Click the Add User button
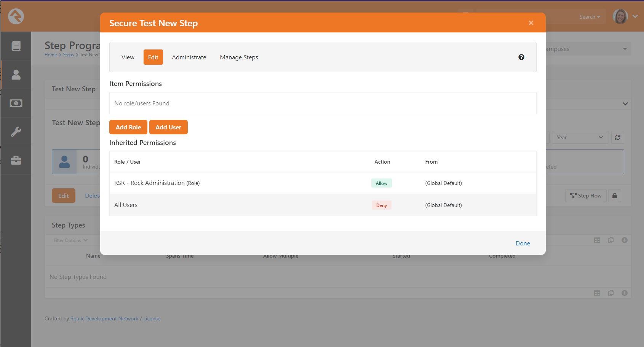This screenshot has height=347, width=644. pyautogui.click(x=168, y=127)
